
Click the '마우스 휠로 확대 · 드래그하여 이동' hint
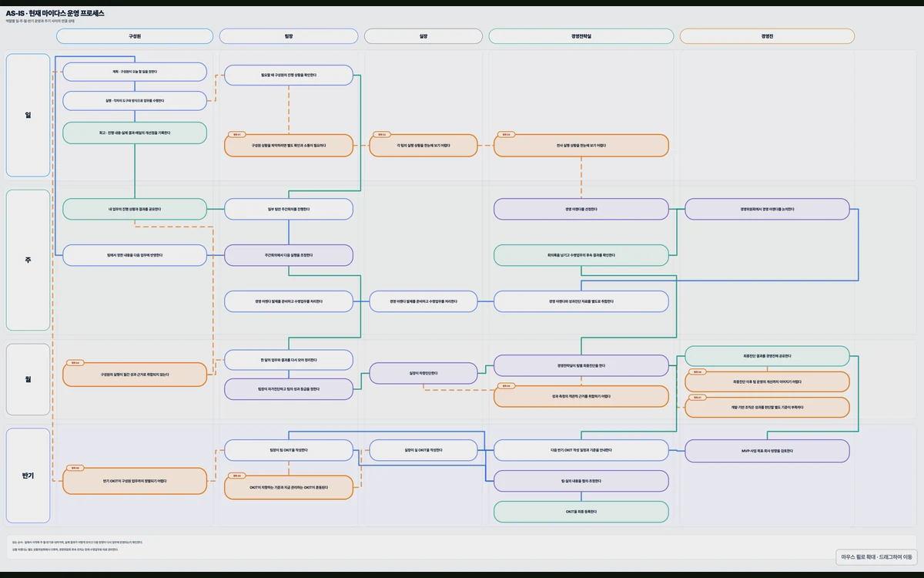[x=876, y=556]
